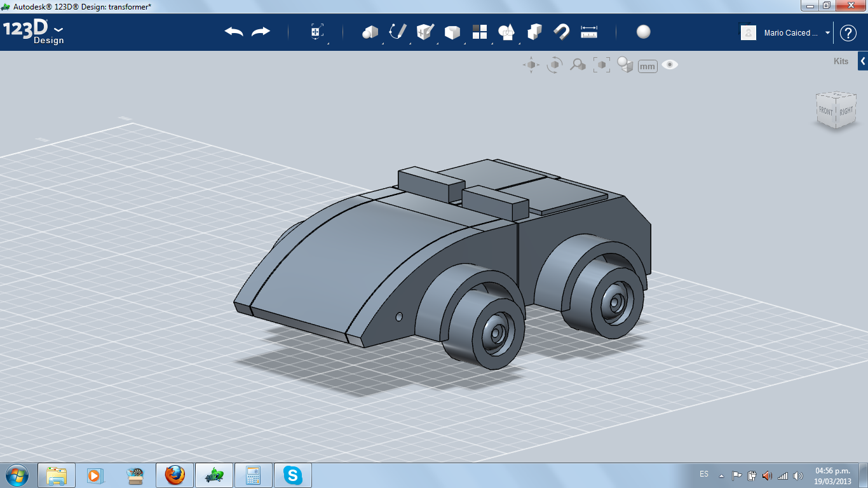Show hidden system tray icons
868x488 pixels.
click(x=721, y=475)
